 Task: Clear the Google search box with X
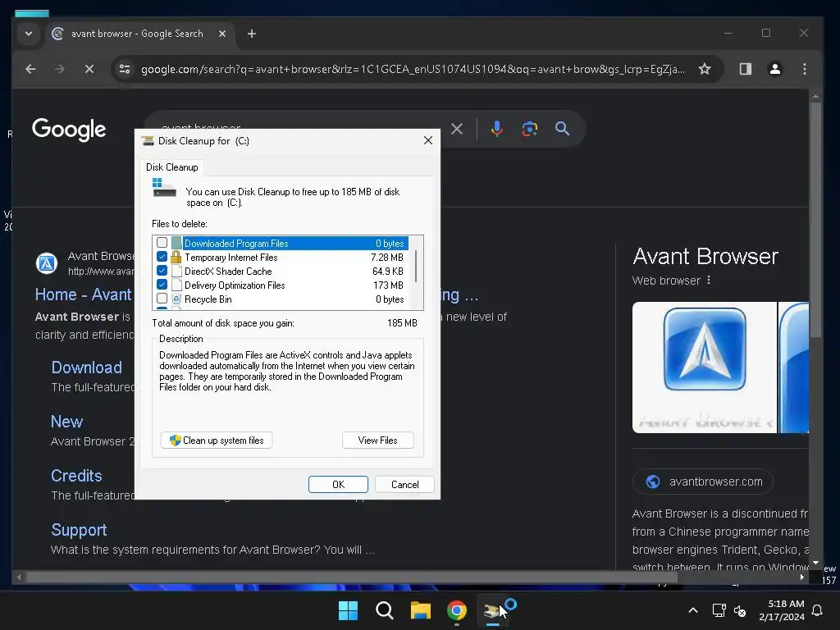tap(456, 129)
